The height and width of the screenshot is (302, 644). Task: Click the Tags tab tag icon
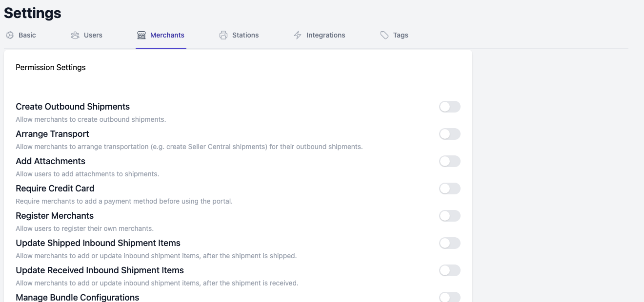click(384, 35)
